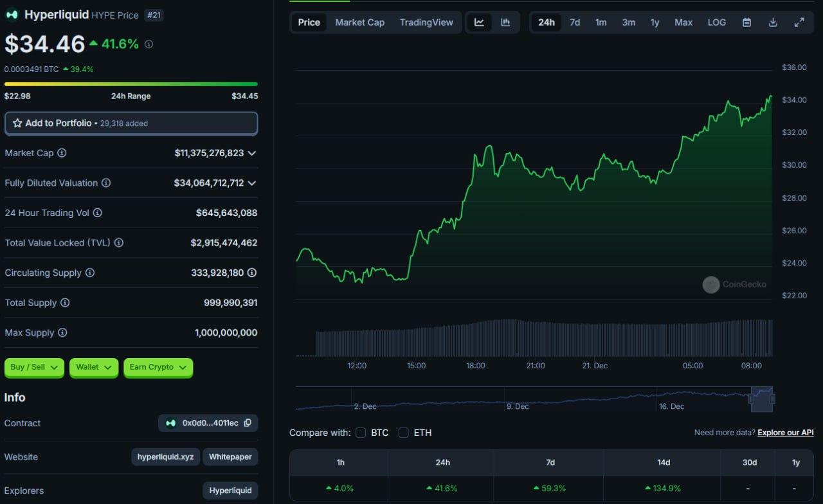Image resolution: width=823 pixels, height=504 pixels.
Task: Open the Wallet dropdown
Action: coord(94,367)
